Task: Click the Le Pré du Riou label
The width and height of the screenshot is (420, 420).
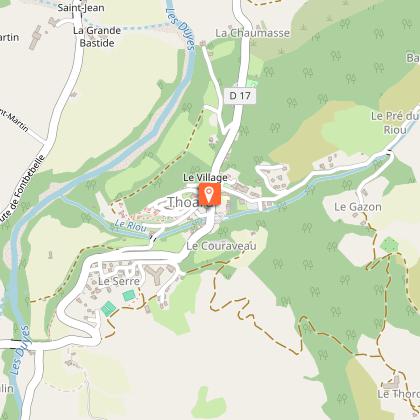Action: pos(395,123)
